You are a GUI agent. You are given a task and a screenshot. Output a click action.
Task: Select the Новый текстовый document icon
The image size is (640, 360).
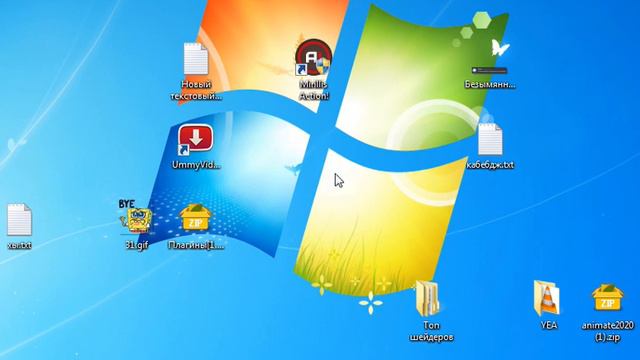pos(196,59)
